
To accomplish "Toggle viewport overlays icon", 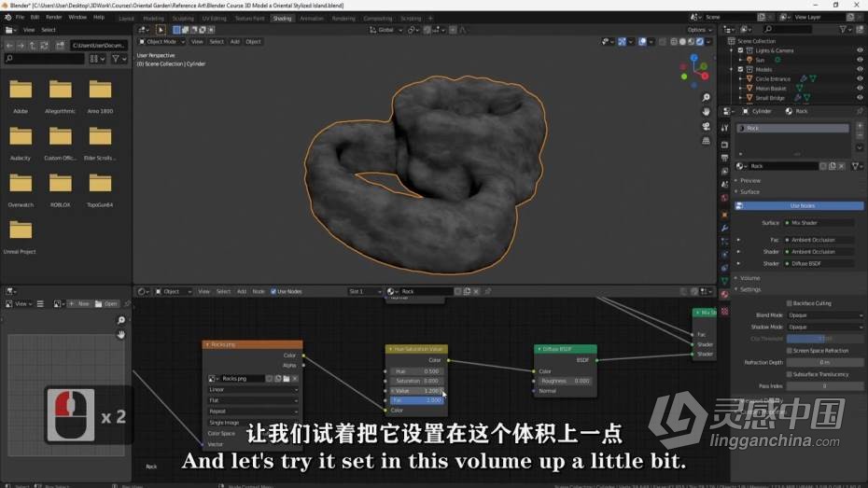I will [642, 41].
